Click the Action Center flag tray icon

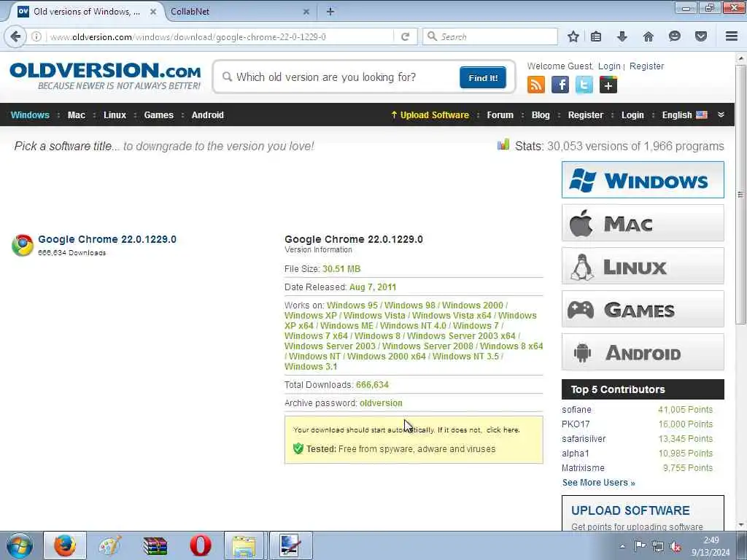click(640, 545)
